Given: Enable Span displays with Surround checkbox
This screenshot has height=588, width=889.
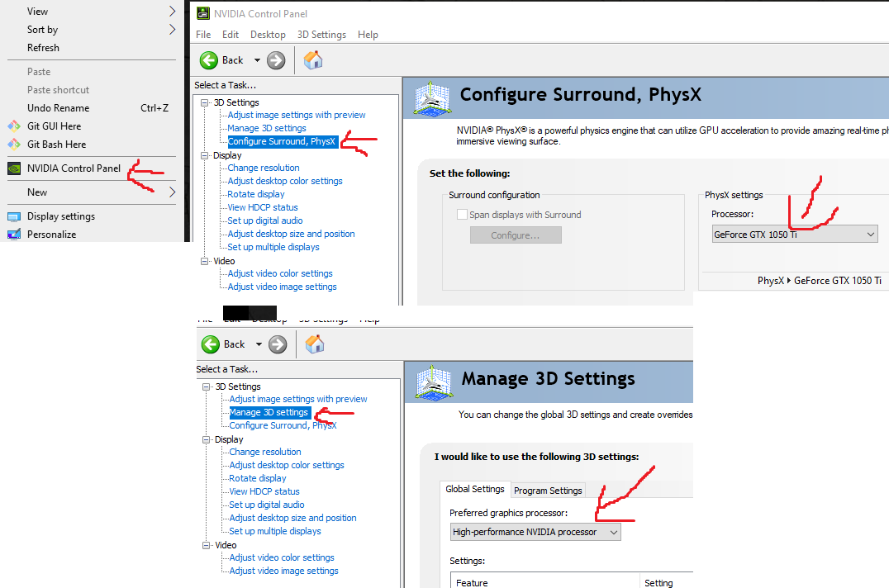Looking at the screenshot, I should tap(462, 215).
